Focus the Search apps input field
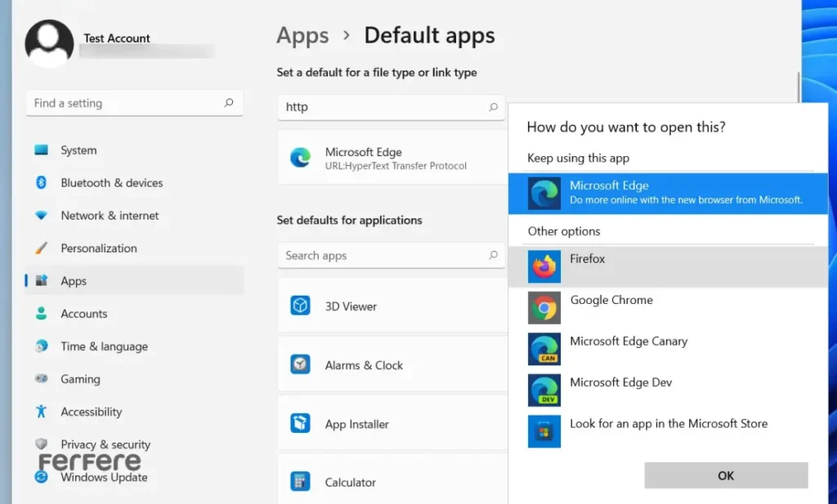Image resolution: width=837 pixels, height=504 pixels. tap(384, 256)
